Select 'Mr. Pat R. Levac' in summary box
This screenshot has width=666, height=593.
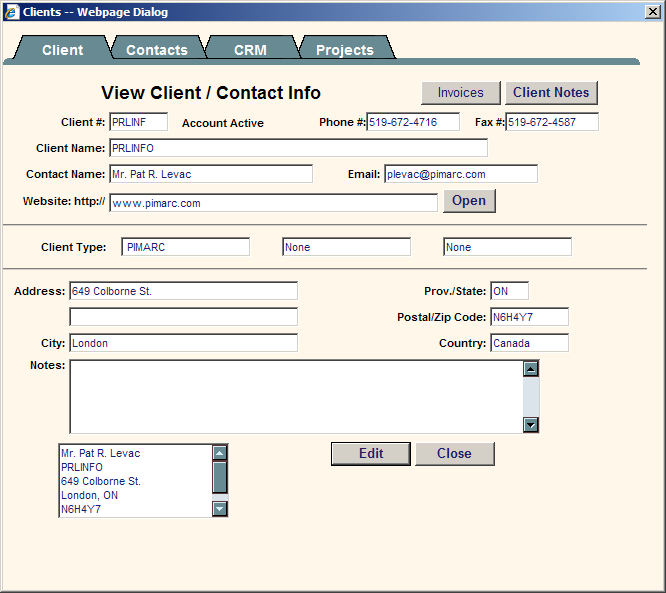click(101, 453)
